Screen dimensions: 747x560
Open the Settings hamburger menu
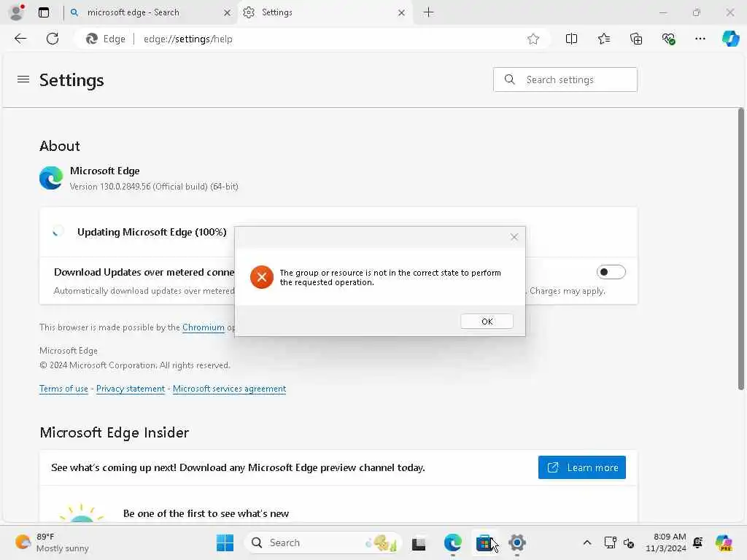[x=23, y=79]
